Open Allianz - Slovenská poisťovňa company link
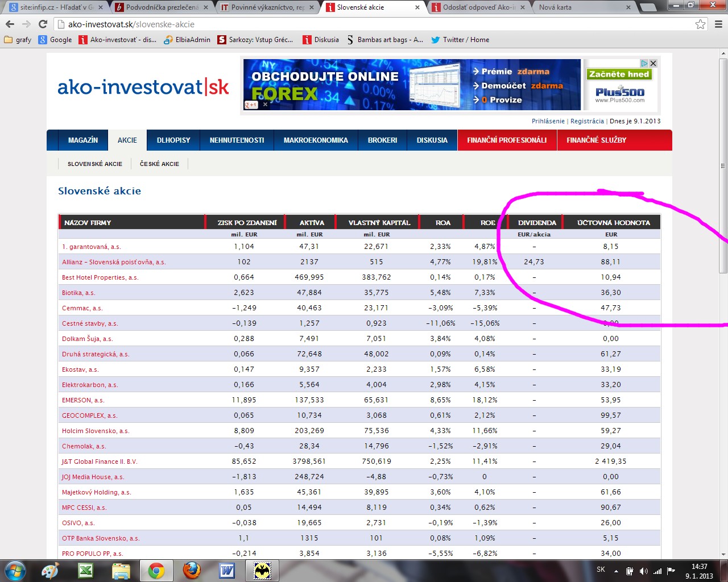Image resolution: width=728 pixels, height=582 pixels. pyautogui.click(x=114, y=262)
